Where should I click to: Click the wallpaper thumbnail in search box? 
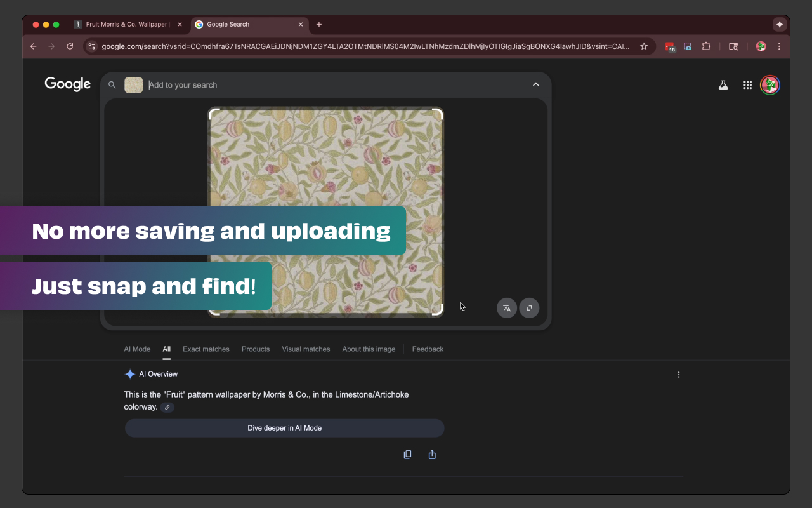[x=134, y=85]
